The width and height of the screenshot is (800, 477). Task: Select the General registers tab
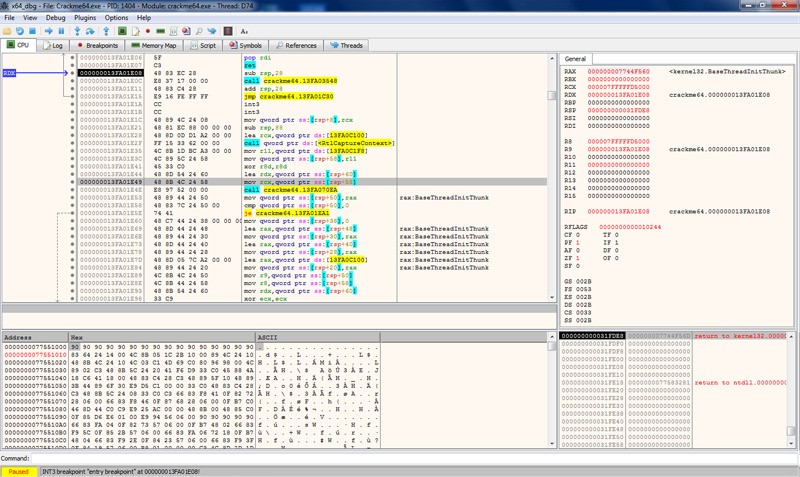576,59
